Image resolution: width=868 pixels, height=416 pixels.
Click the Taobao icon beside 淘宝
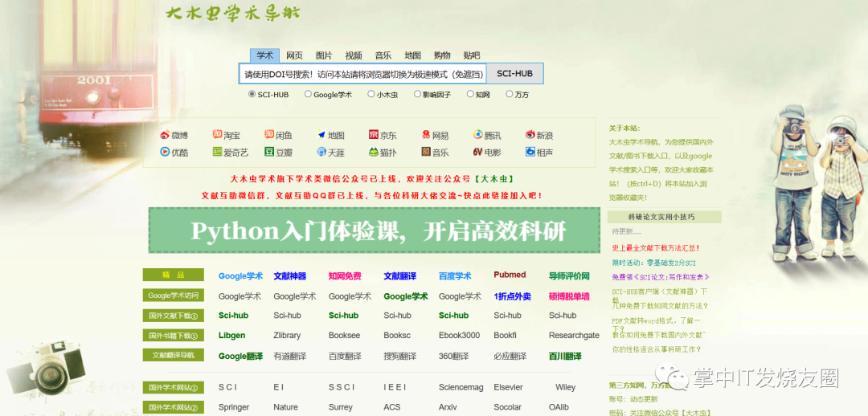[217, 134]
